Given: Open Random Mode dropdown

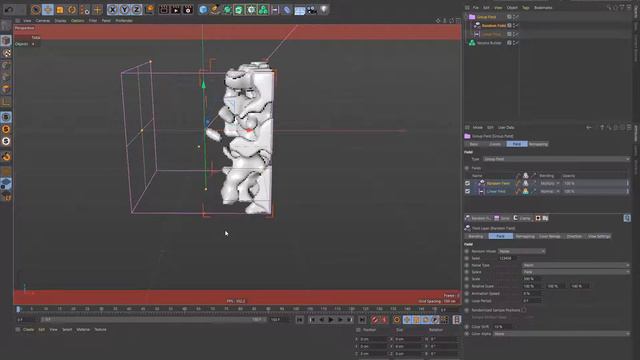Looking at the screenshot, I should point(522,251).
